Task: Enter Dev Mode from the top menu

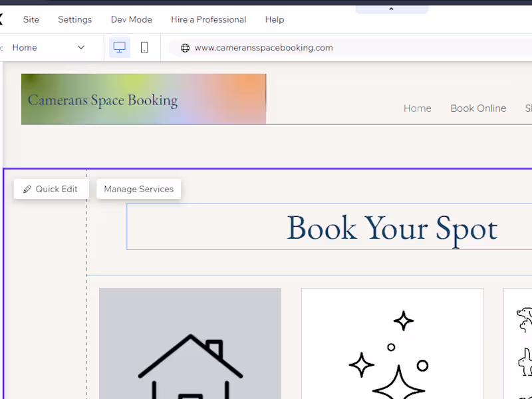Action: pyautogui.click(x=131, y=19)
